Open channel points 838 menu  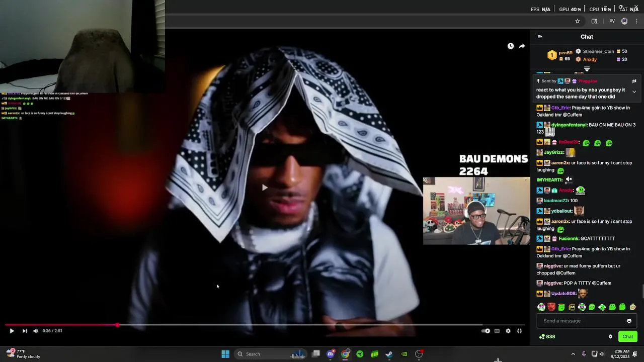(x=547, y=336)
